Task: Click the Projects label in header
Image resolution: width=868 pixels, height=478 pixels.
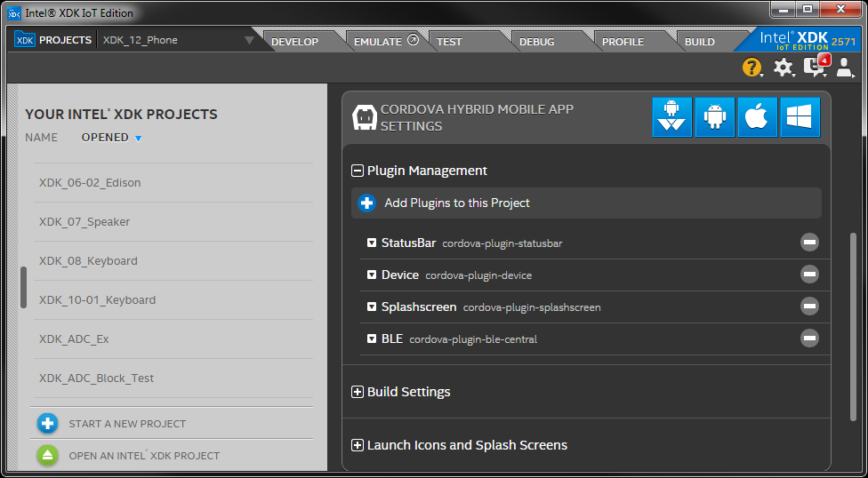Action: point(65,40)
